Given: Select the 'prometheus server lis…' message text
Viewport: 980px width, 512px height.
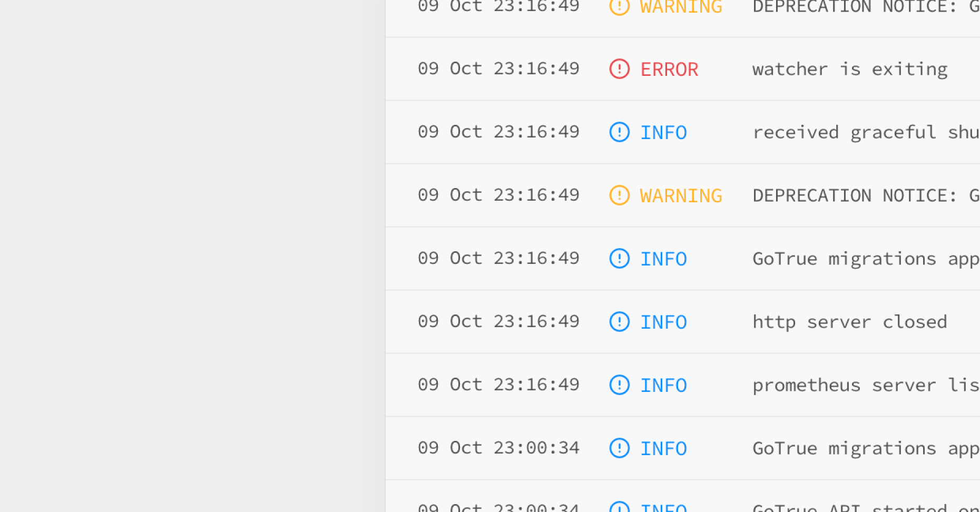Looking at the screenshot, I should click(866, 385).
